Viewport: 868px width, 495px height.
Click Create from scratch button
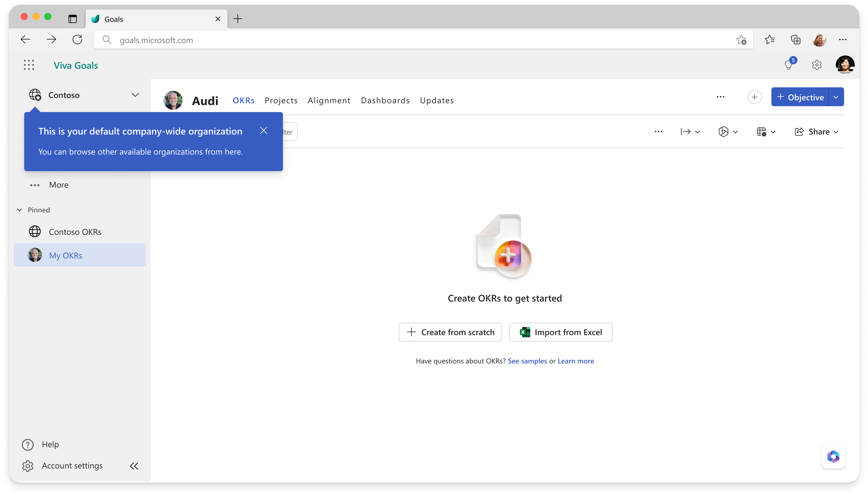tap(450, 332)
